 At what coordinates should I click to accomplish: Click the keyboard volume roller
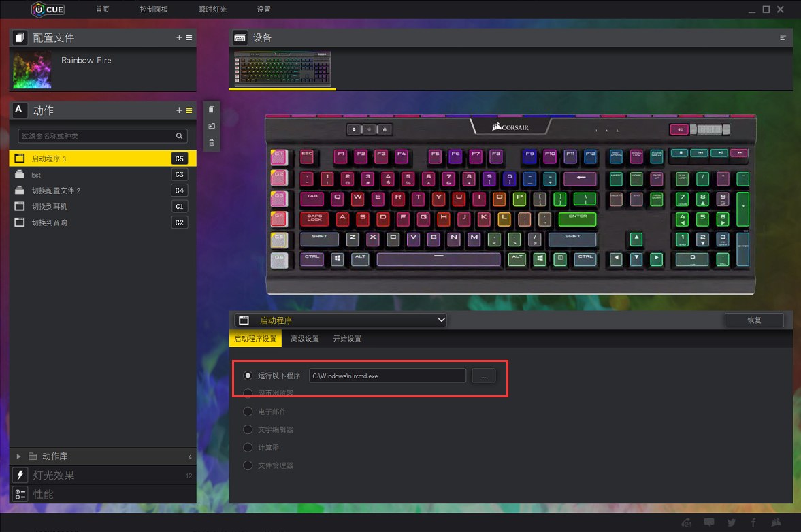pyautogui.click(x=710, y=130)
